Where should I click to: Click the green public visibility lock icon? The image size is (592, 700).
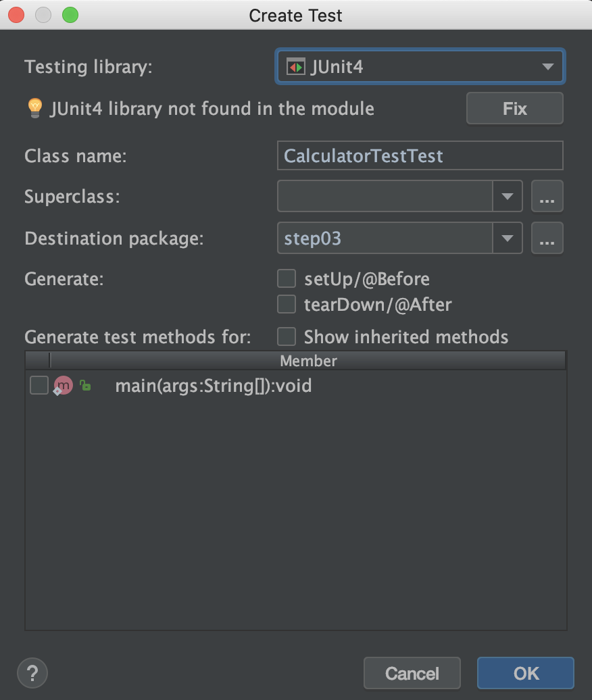coord(85,385)
